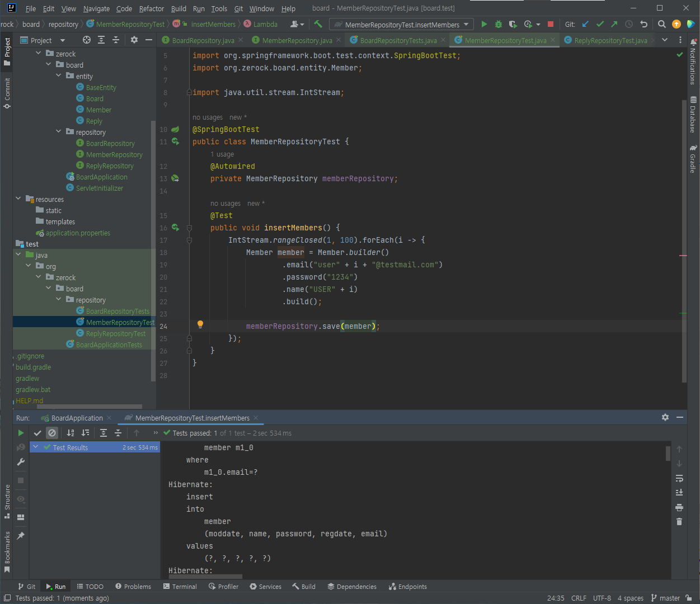Collapse the main repository package folder
The width and height of the screenshot is (700, 604).
click(59, 131)
